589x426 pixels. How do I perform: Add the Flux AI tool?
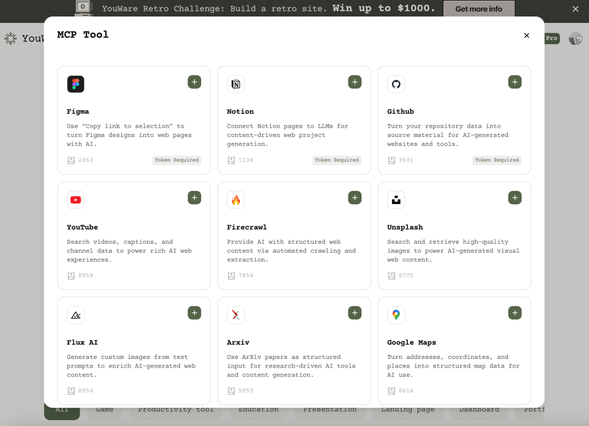pos(194,313)
